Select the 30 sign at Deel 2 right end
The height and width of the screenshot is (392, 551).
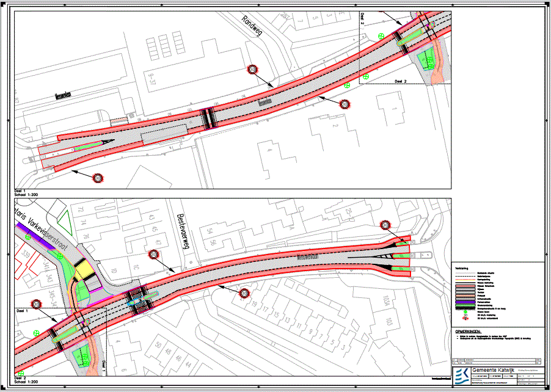tap(385, 226)
